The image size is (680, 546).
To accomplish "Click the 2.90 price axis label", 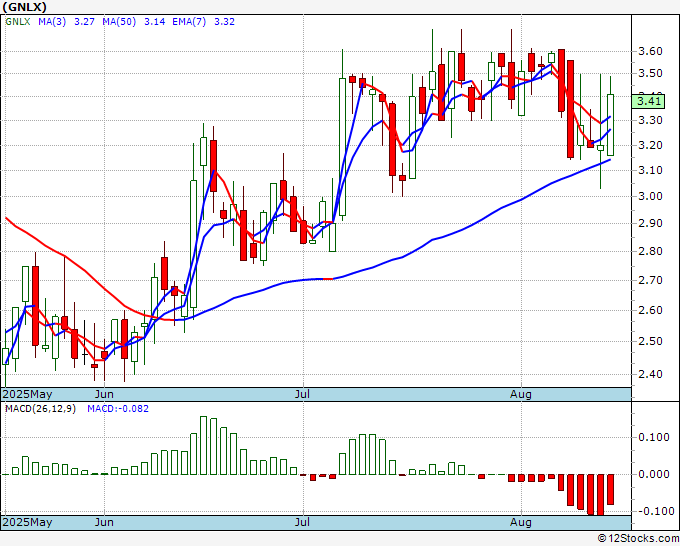I will pos(650,223).
